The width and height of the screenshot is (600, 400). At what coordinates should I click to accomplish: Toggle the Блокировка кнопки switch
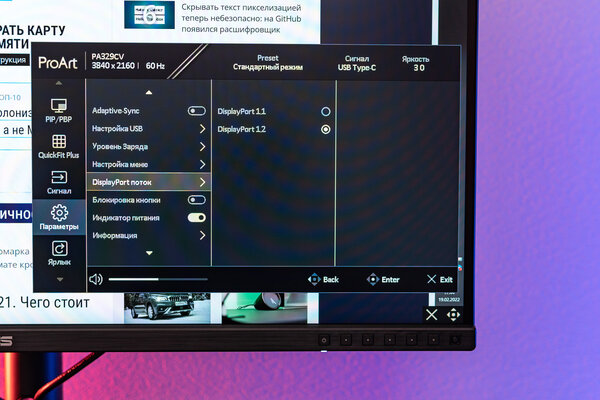pos(197,200)
